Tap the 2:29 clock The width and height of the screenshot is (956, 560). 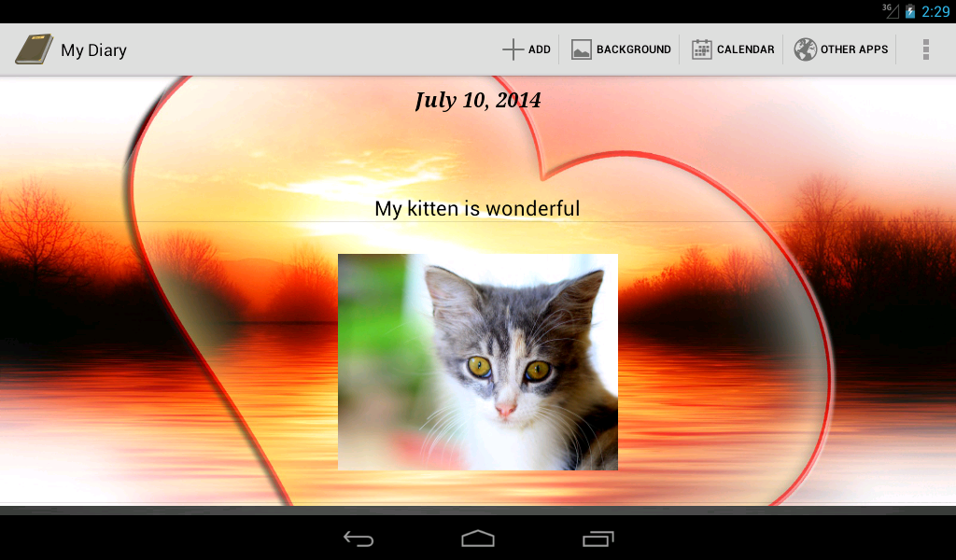935,11
